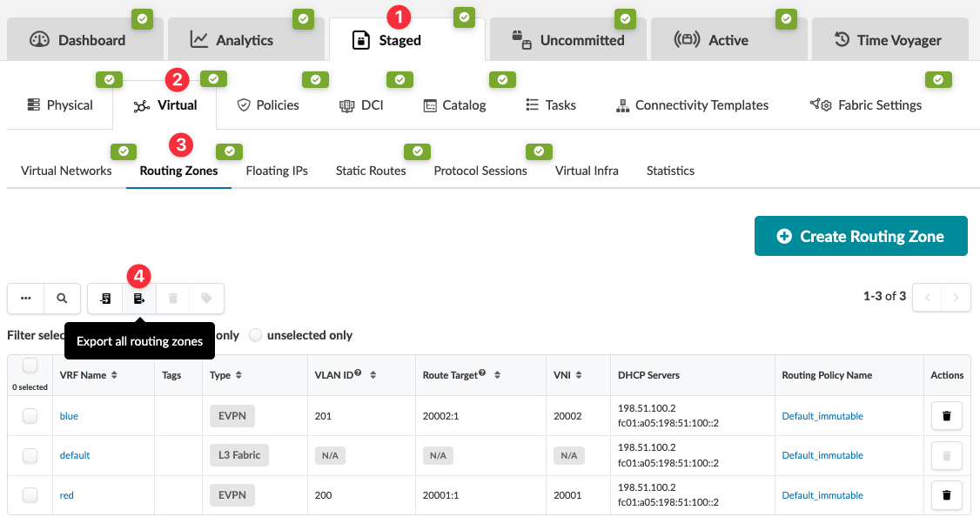
Task: Open the search filter magnifier icon
Action: tap(62, 299)
